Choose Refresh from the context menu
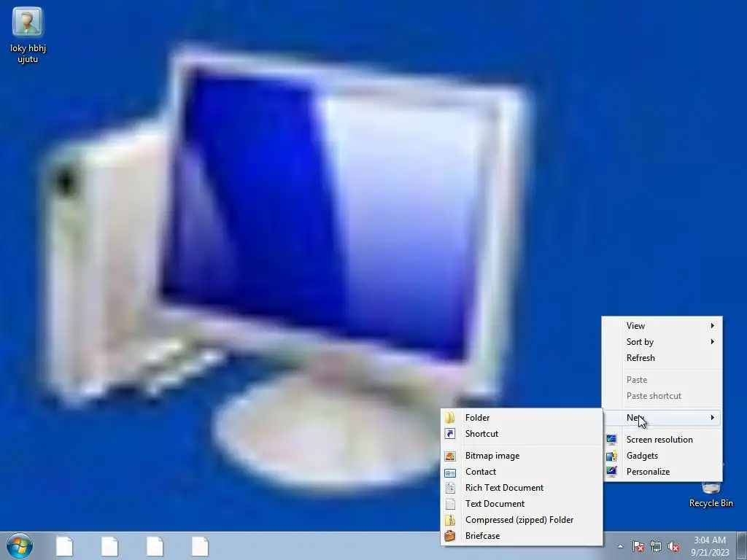The height and width of the screenshot is (560, 747). pos(663,358)
